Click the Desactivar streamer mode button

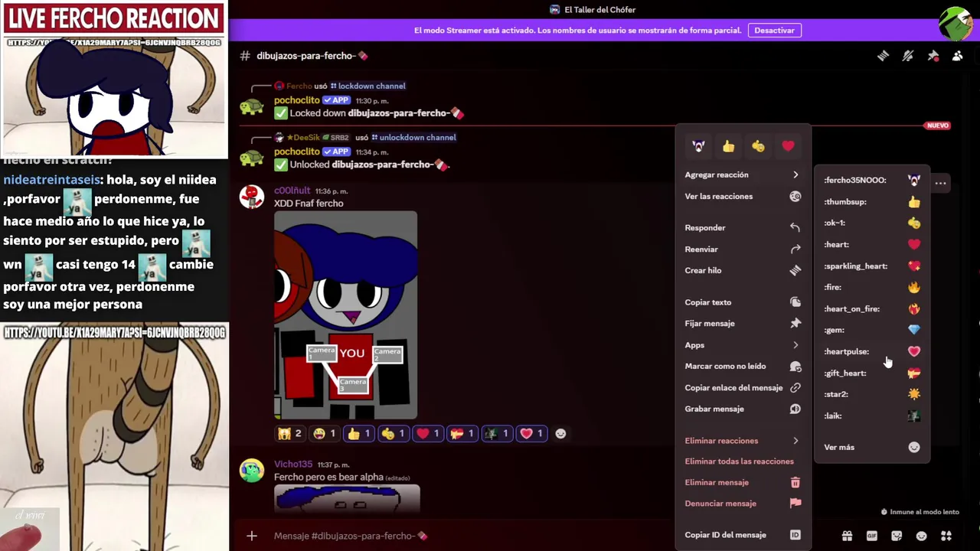pyautogui.click(x=774, y=30)
